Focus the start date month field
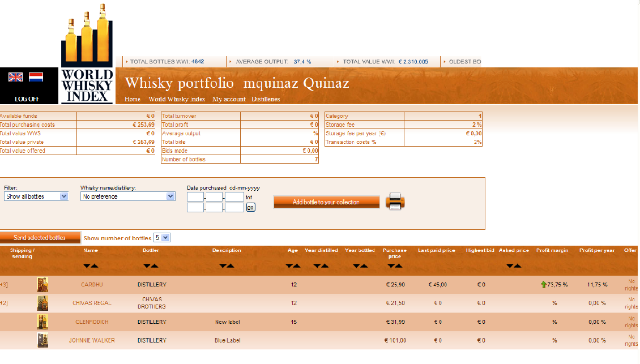 214,197
